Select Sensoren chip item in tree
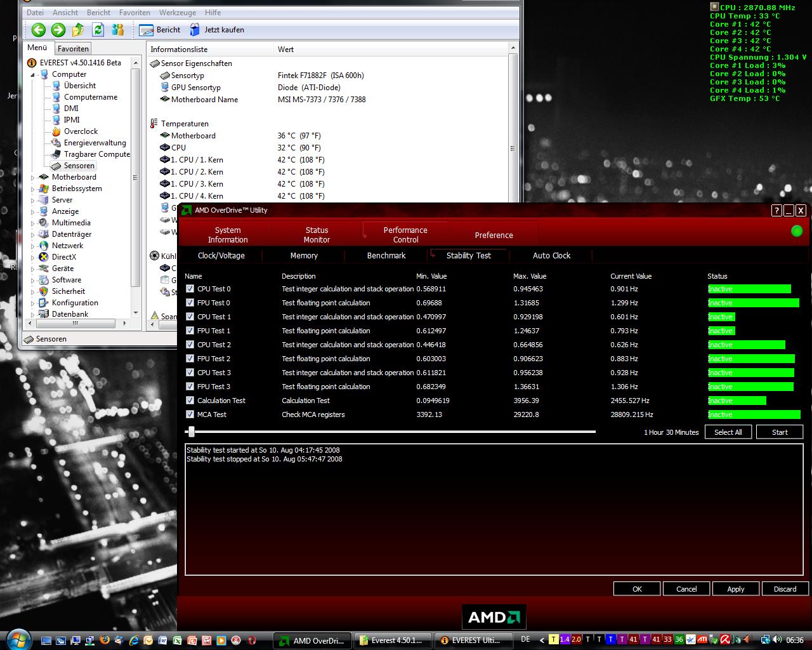The height and width of the screenshot is (650, 812). [73, 166]
